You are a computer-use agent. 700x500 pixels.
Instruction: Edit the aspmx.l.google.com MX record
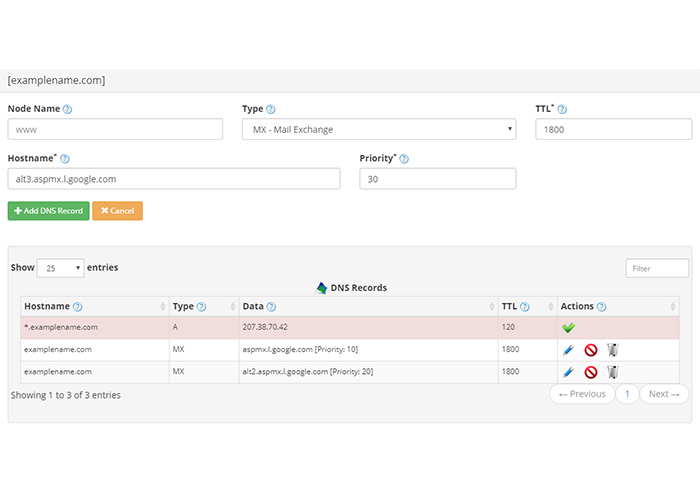568,350
